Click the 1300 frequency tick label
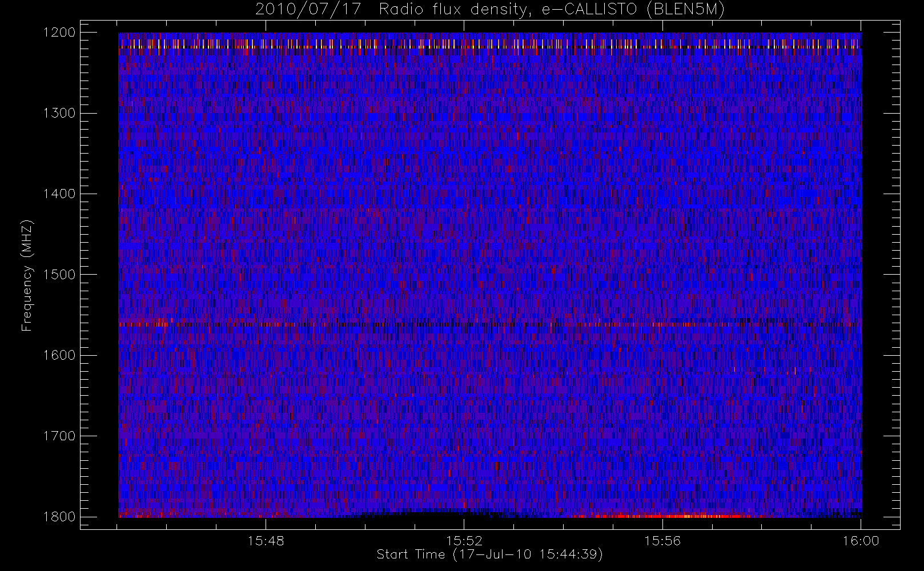 [59, 113]
